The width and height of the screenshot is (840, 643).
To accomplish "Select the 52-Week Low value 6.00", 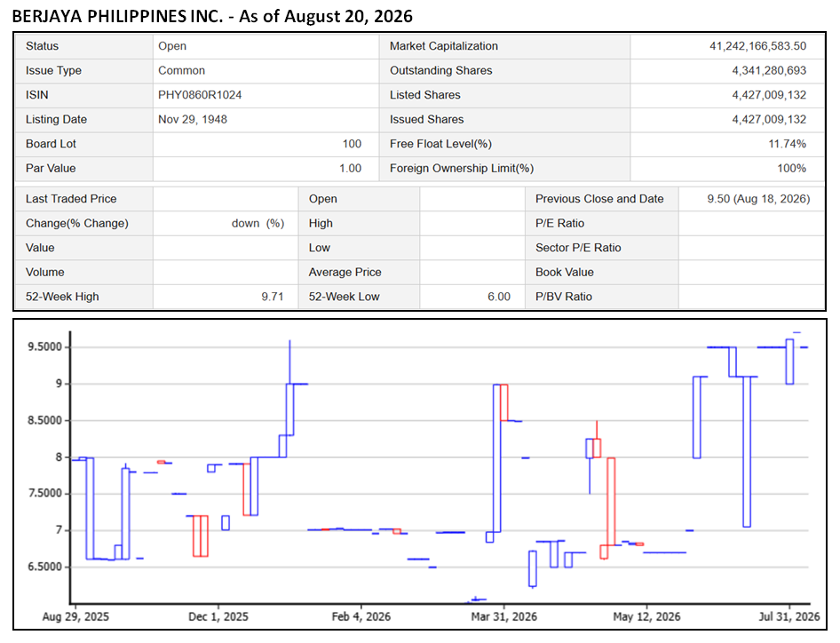I will click(x=499, y=297).
